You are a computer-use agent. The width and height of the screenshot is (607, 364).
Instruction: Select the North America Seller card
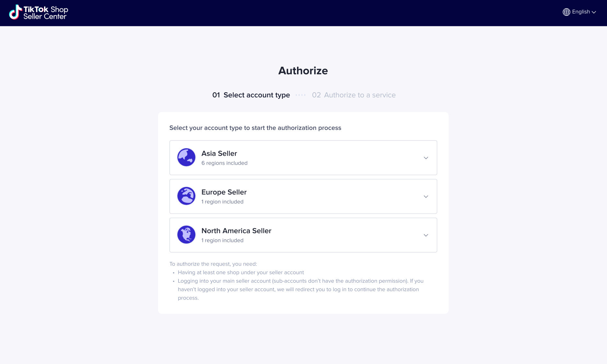point(303,235)
